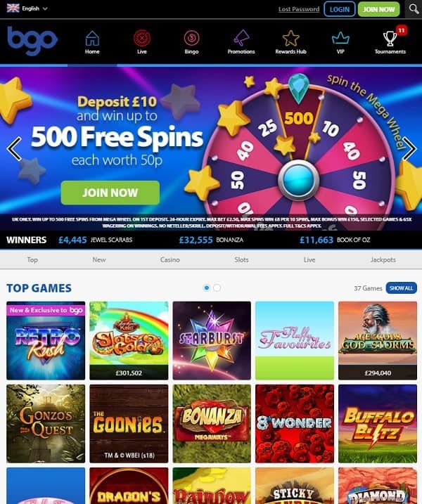Open Tournaments trophy icon
Screen dimensions: 422x504
[x=390, y=38]
